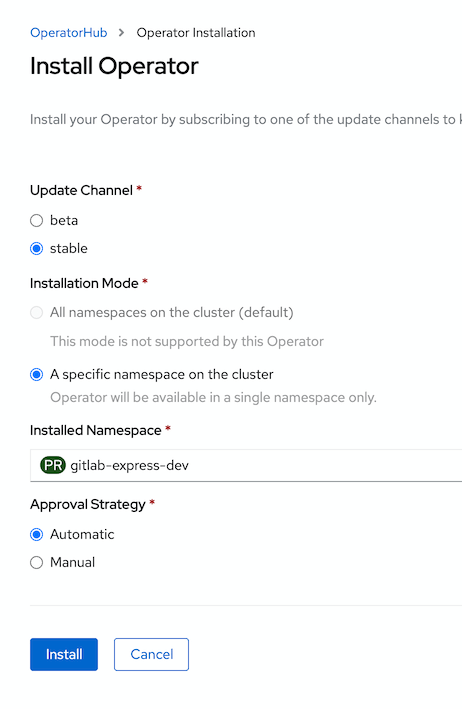The width and height of the screenshot is (462, 709).
Task: Choose All namespaces on the cluster
Action: (37, 312)
